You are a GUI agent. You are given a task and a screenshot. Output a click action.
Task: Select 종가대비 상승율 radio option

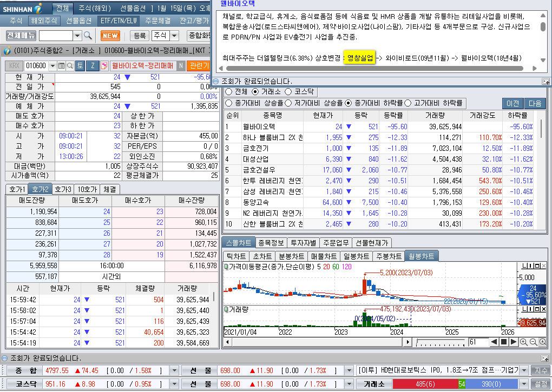point(228,103)
